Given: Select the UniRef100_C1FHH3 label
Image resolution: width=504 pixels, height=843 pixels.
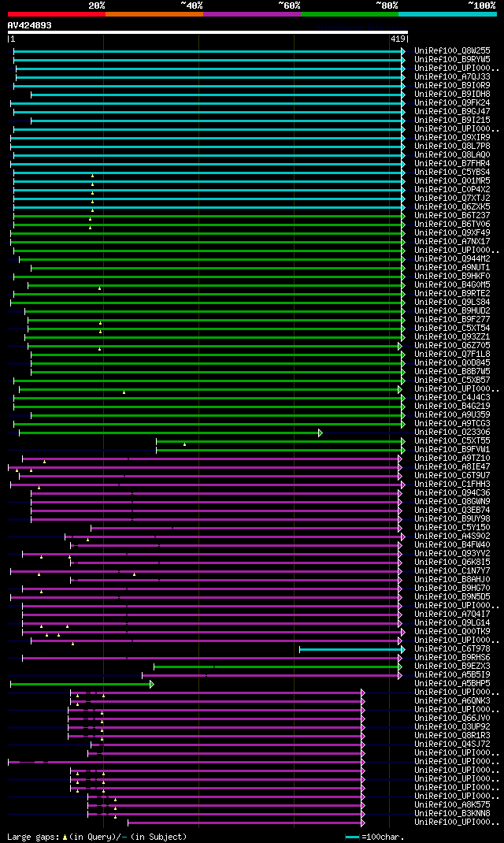Looking at the screenshot, I should 452,484.
